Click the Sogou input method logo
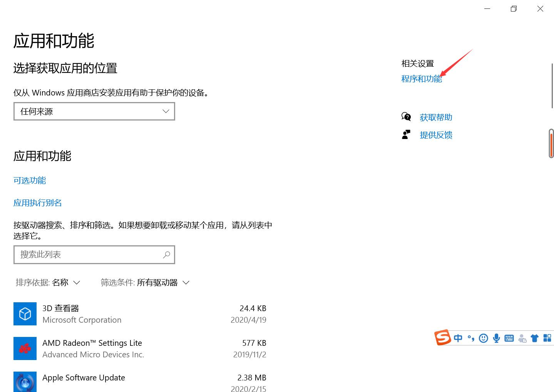The height and width of the screenshot is (392, 554). [443, 338]
